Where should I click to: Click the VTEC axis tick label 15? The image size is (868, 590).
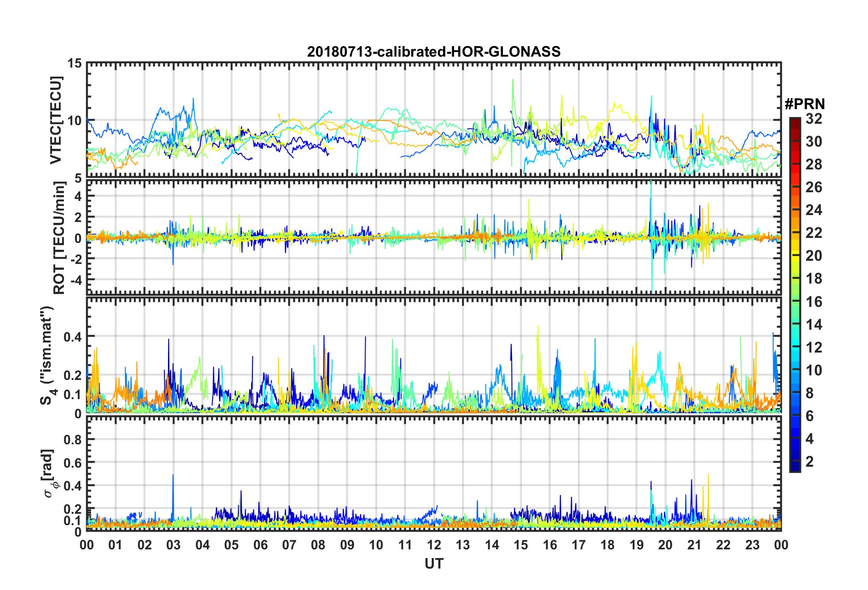(x=75, y=63)
